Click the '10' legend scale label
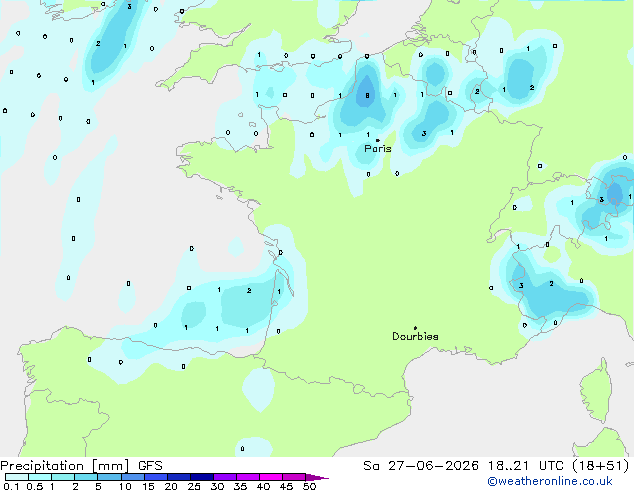 point(125,486)
